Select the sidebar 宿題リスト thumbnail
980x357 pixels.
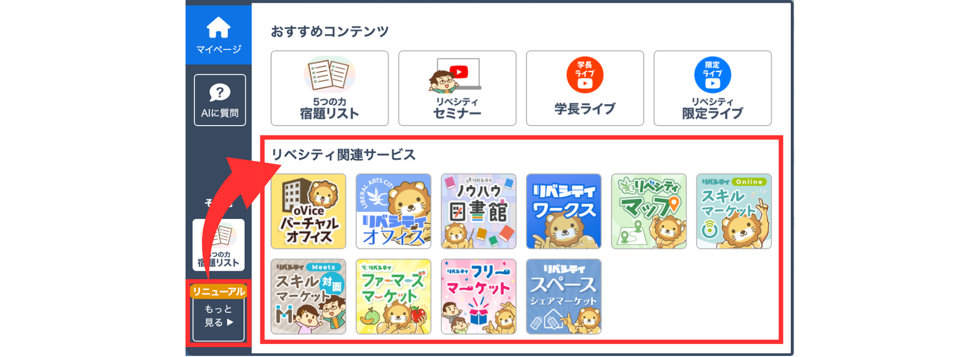[x=219, y=245]
